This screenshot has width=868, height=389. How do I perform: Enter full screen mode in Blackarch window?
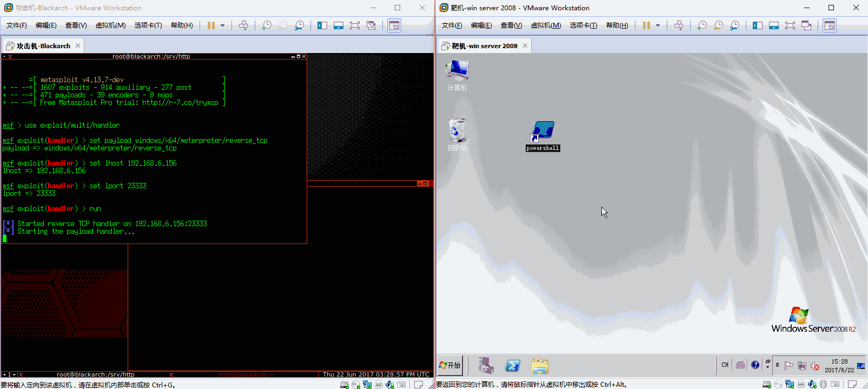pyautogui.click(x=355, y=25)
